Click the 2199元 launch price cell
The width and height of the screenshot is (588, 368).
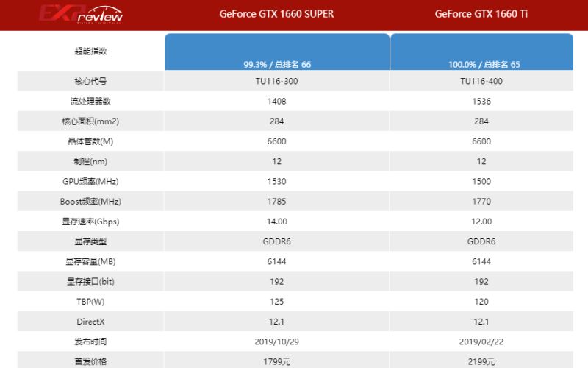[481, 361]
